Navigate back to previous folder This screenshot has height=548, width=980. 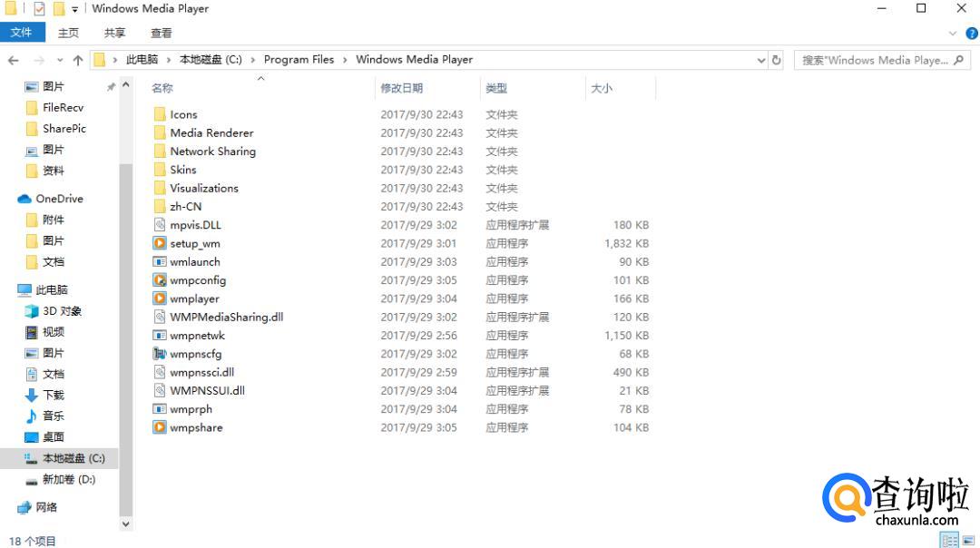click(14, 60)
